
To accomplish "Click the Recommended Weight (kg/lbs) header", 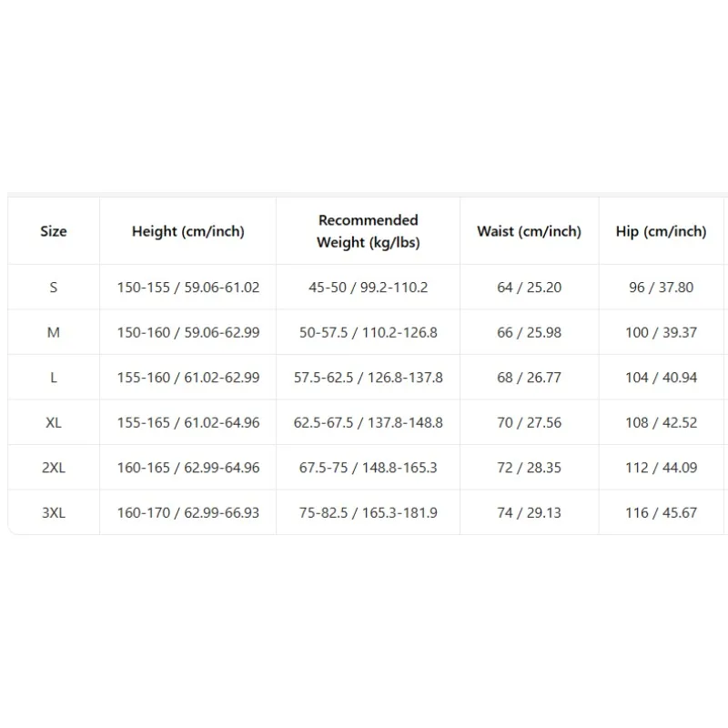I will tap(369, 231).
